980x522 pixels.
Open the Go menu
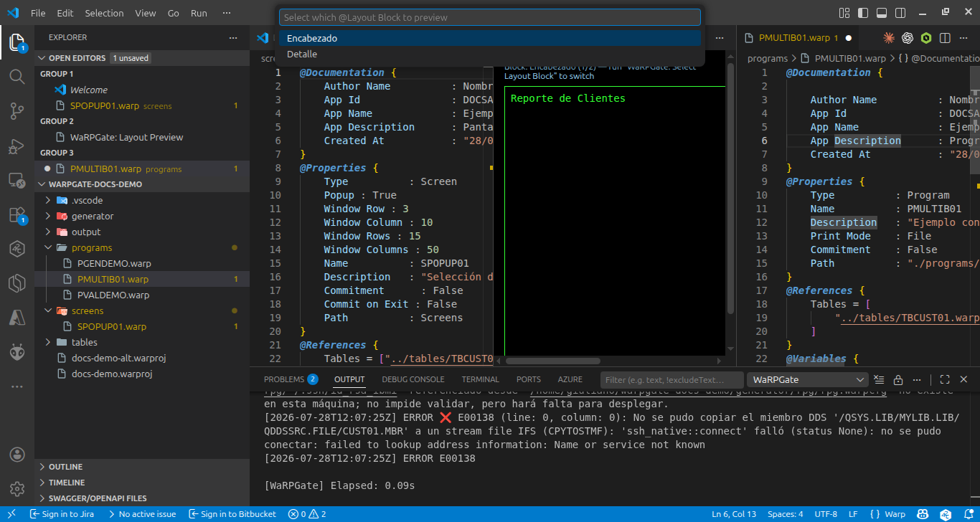coord(174,13)
